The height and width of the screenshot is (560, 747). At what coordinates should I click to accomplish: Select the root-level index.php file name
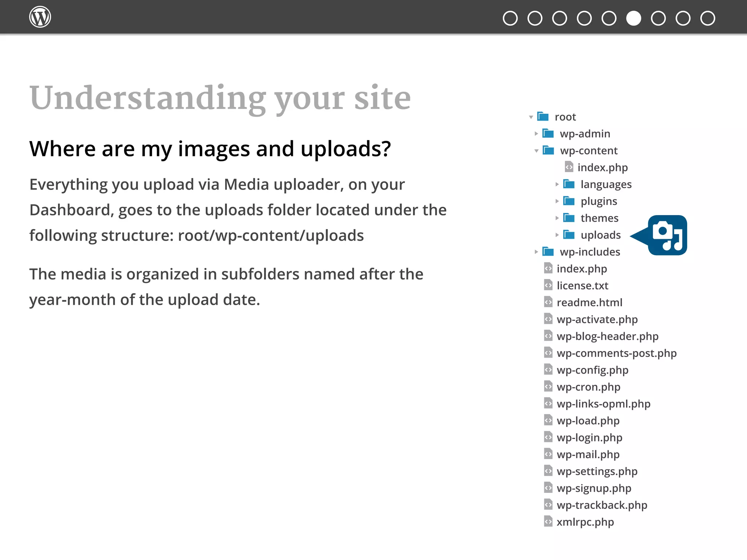582,269
